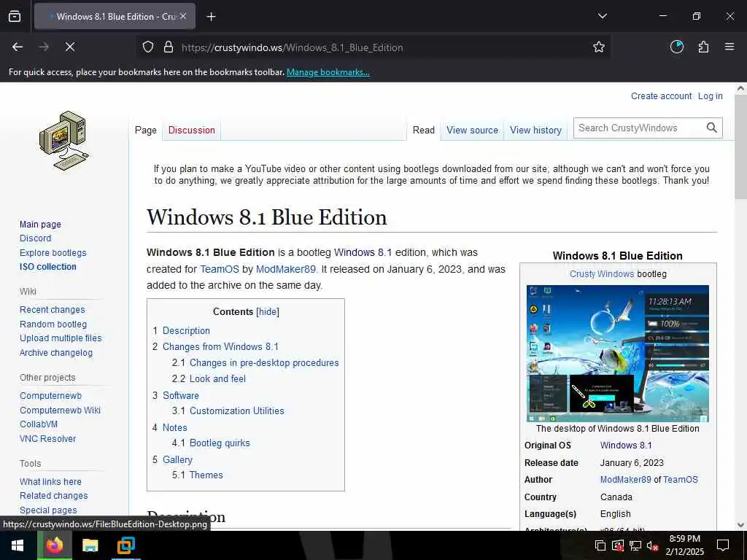The image size is (747, 560).
Task: Open the TeamOS link in intro paragraph
Action: (219, 269)
